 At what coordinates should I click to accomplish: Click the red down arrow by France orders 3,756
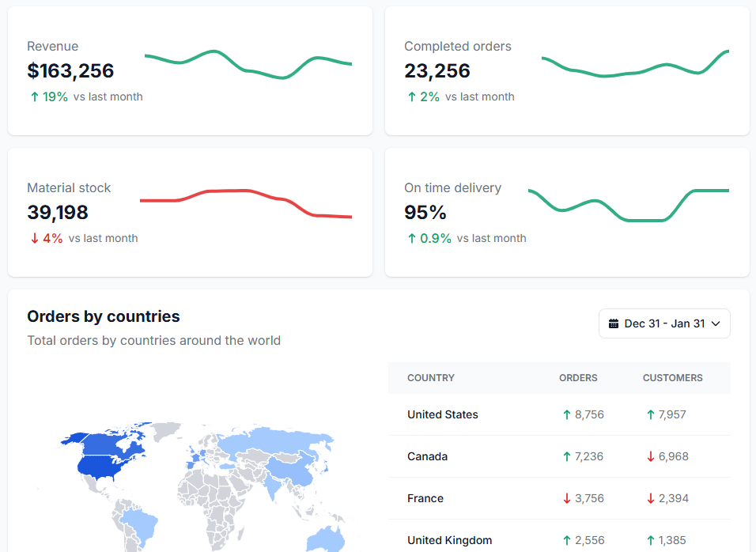pos(566,498)
